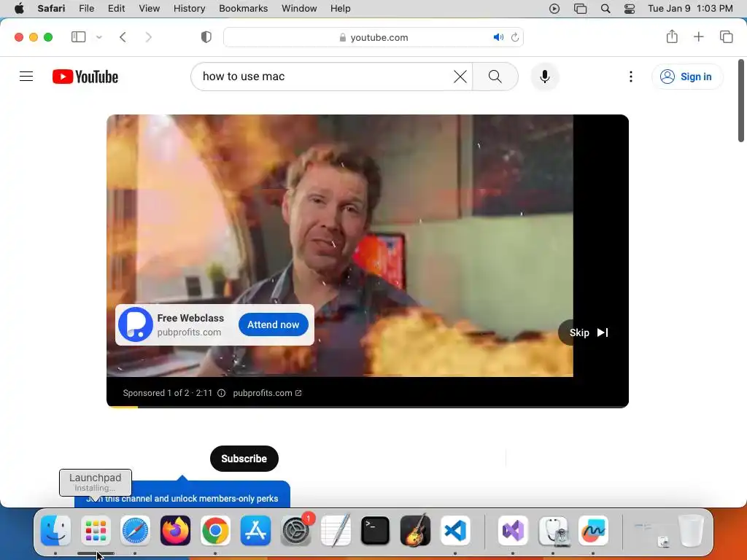
Task: Launch Google Chrome from the Dock
Action: [215, 531]
